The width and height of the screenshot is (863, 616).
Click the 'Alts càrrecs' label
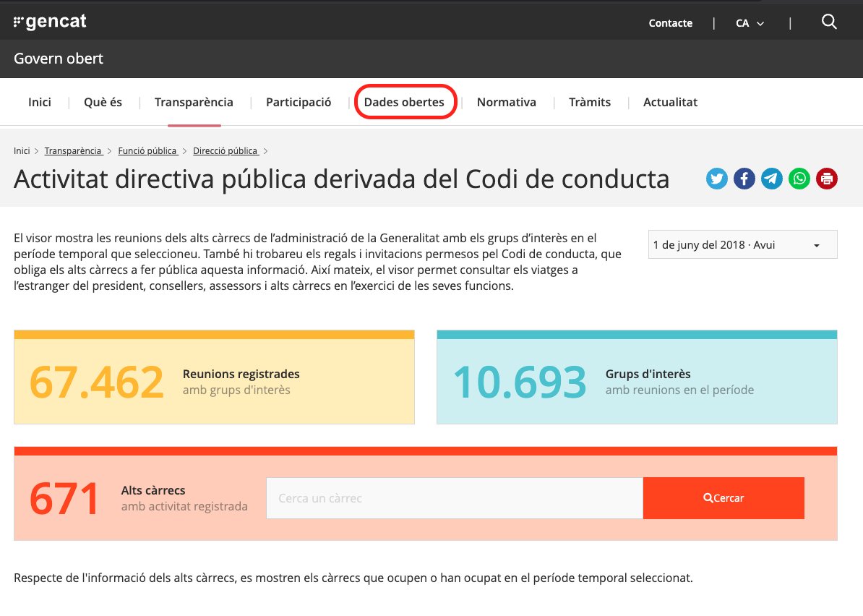point(153,490)
